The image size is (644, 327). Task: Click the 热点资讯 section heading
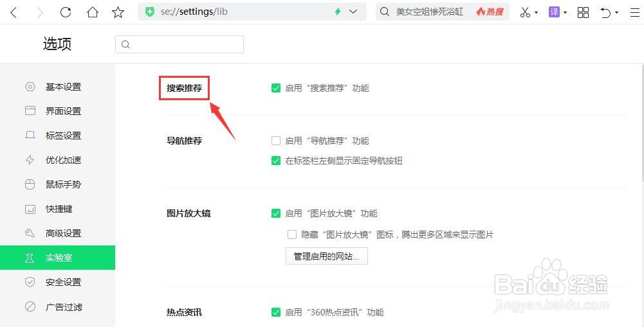coord(185,312)
